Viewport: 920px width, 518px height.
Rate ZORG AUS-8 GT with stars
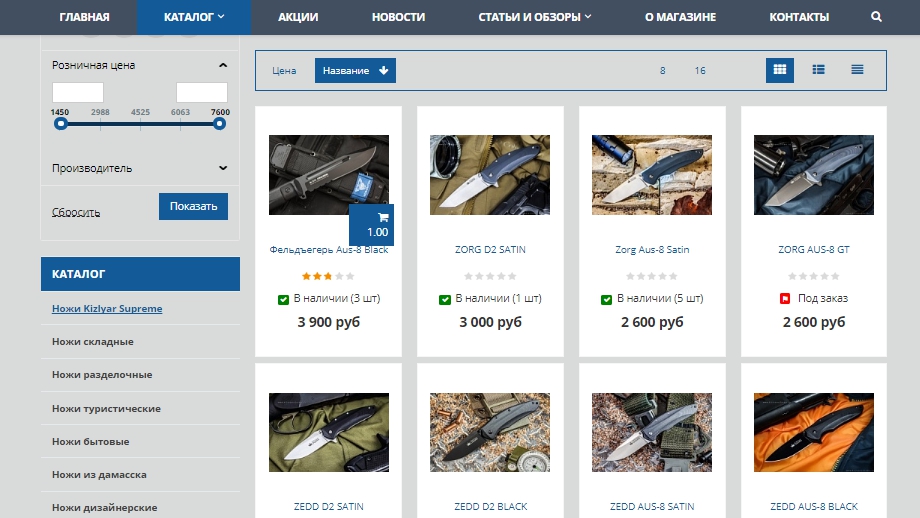(814, 276)
